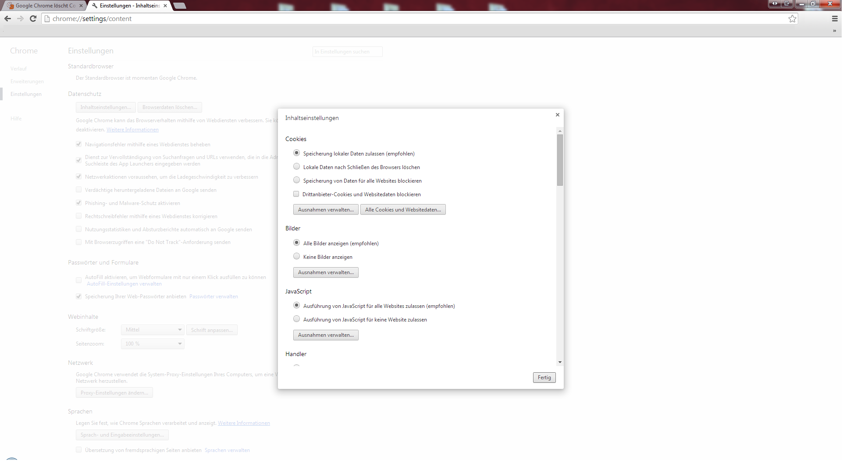Switch to 'Google Chrome löscht Co' tab
Viewport: 868px width, 473px height.
[x=44, y=6]
